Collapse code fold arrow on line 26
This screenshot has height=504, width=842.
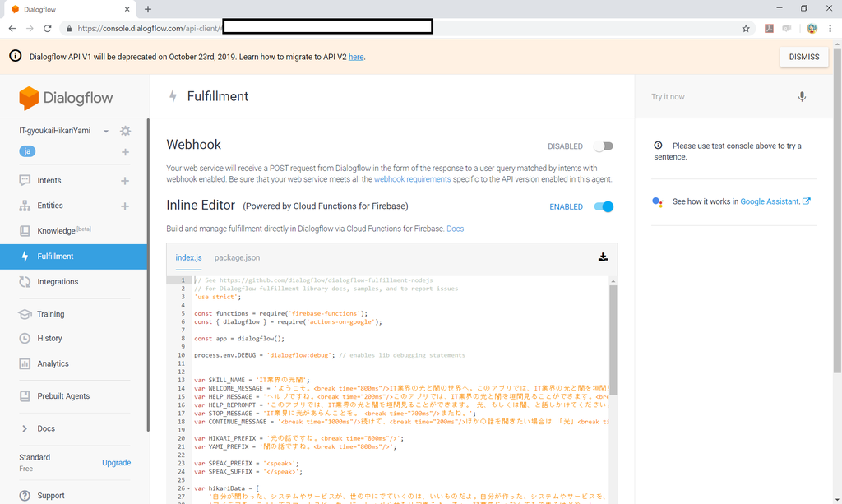point(188,488)
